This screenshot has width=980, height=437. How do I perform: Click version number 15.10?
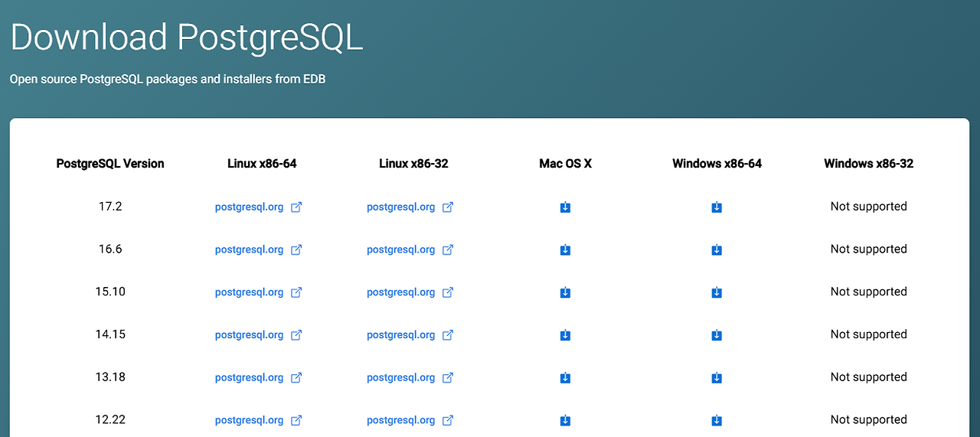pyautogui.click(x=110, y=292)
